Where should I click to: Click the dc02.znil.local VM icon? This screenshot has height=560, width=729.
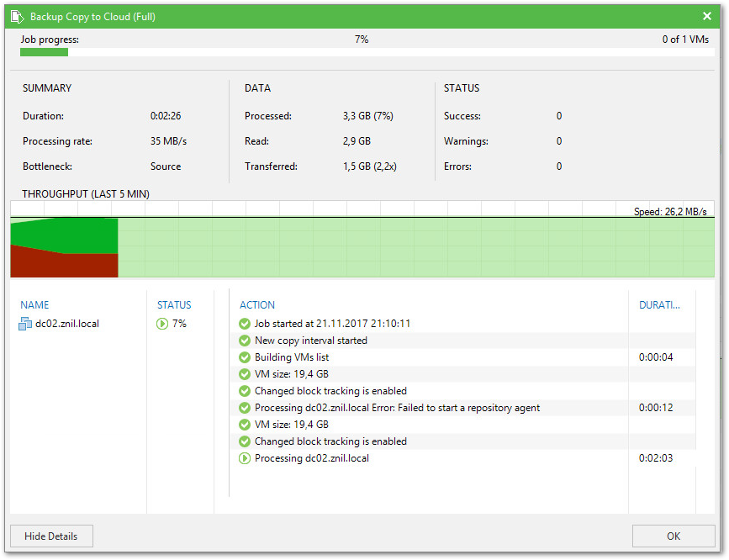coord(25,324)
